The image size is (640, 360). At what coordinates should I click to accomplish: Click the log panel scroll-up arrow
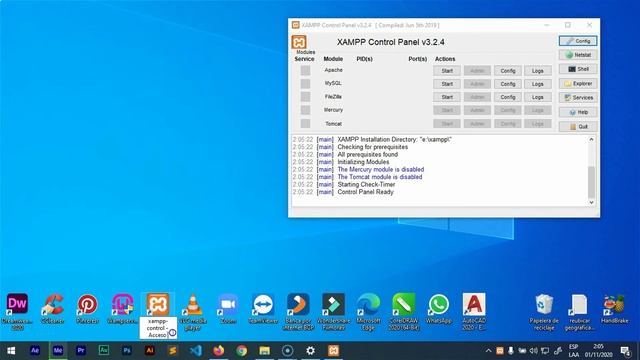[x=591, y=140]
